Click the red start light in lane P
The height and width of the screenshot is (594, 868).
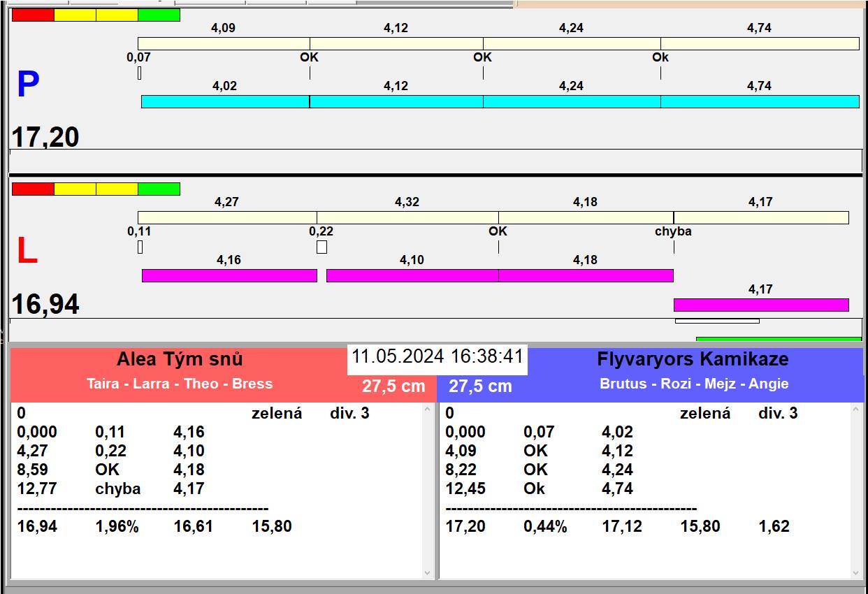click(x=33, y=15)
